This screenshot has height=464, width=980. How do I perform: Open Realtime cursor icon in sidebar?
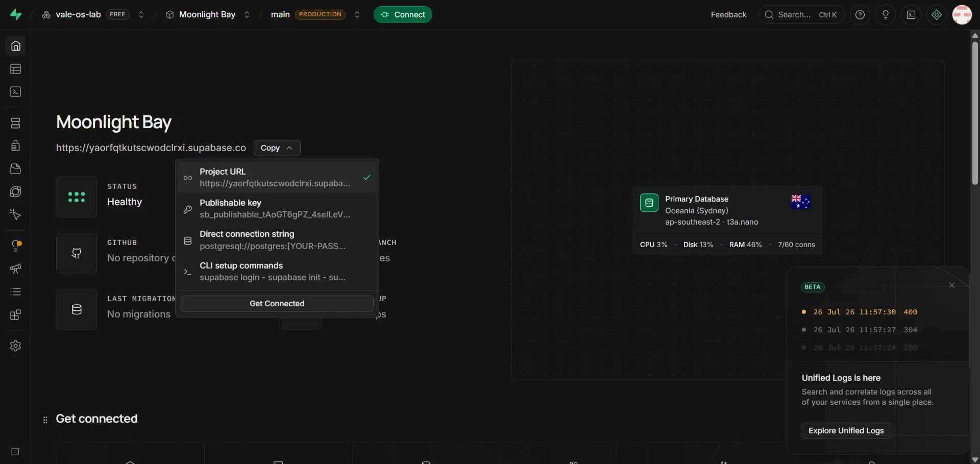point(16,215)
